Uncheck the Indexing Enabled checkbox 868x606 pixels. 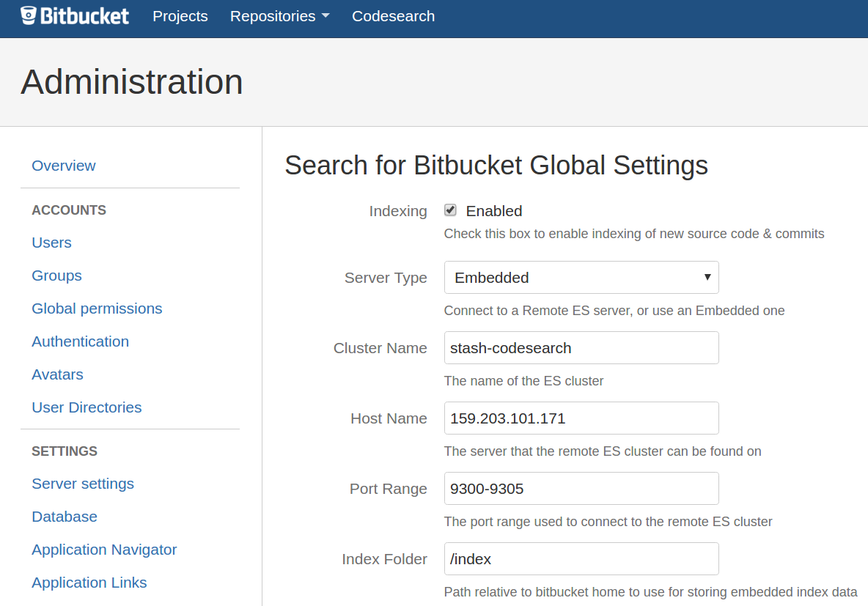click(450, 210)
